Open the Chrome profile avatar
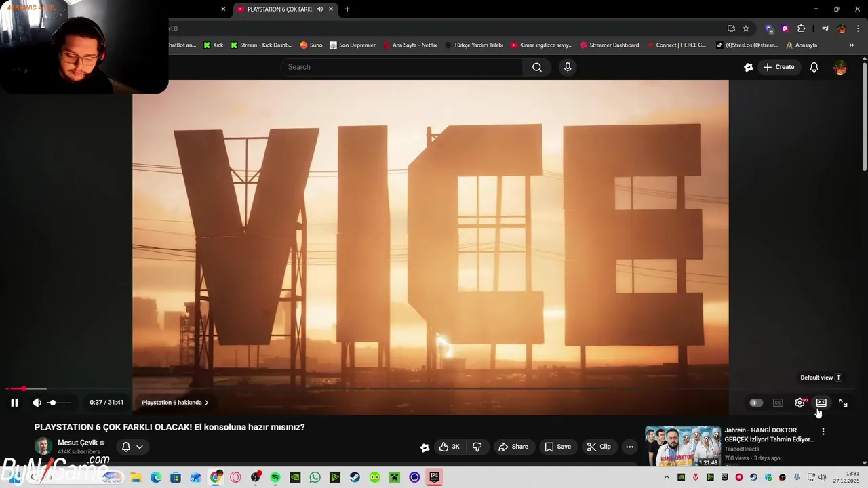This screenshot has width=868, height=488. (x=842, y=28)
